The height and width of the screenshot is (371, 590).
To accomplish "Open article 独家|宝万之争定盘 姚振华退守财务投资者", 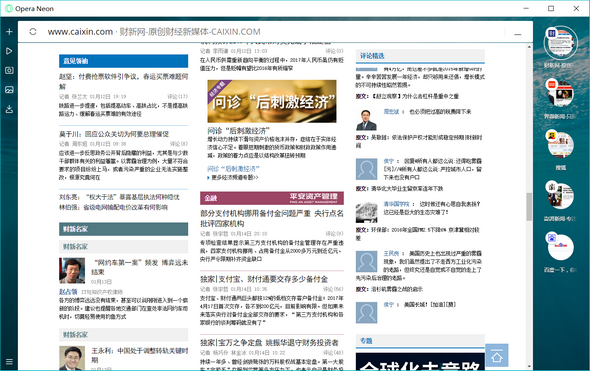I will tap(269, 342).
